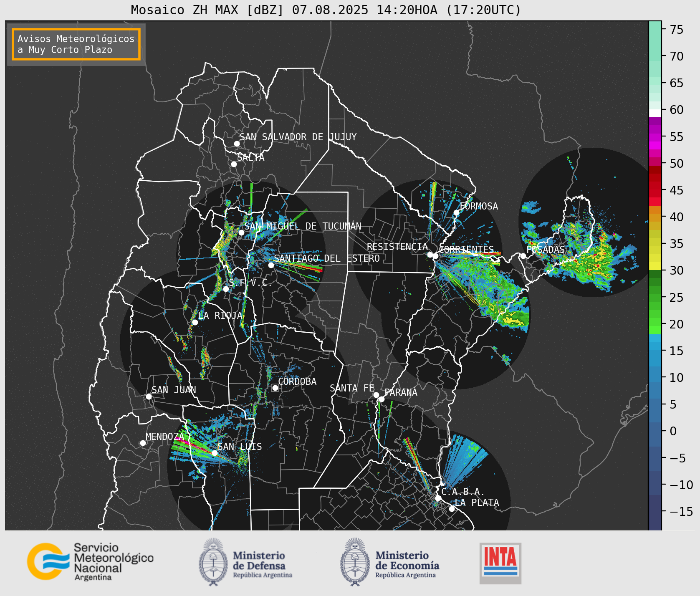Select the San Luis city marker
This screenshot has width=700, height=596.
(215, 453)
